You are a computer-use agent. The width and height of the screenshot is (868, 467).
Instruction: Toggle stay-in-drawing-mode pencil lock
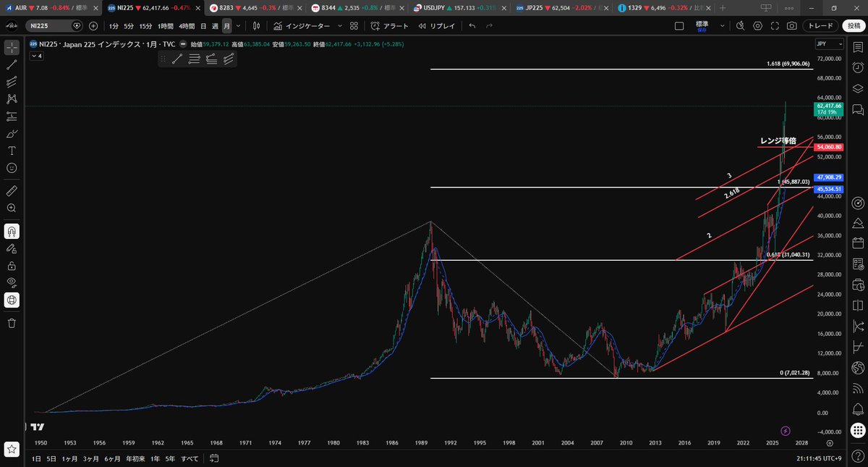tap(12, 248)
